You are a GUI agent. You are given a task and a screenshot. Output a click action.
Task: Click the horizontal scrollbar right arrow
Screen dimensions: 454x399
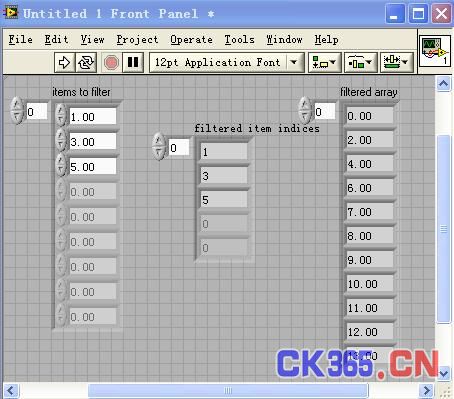[426, 390]
